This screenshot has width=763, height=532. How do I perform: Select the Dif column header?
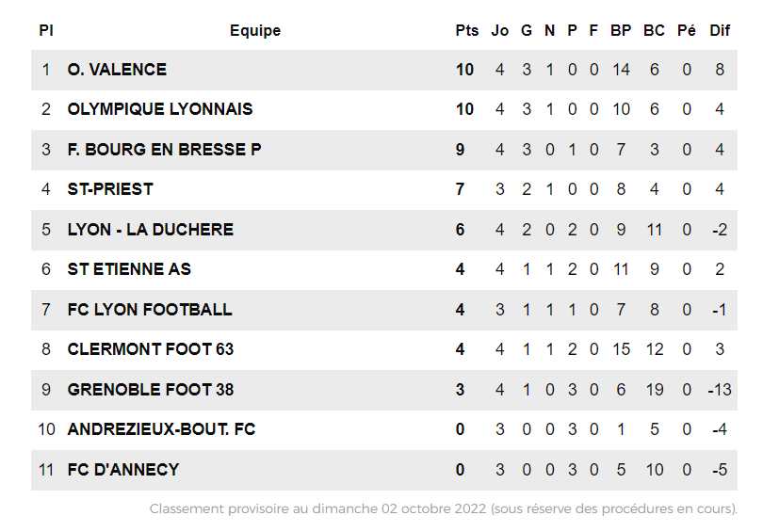coord(720,31)
